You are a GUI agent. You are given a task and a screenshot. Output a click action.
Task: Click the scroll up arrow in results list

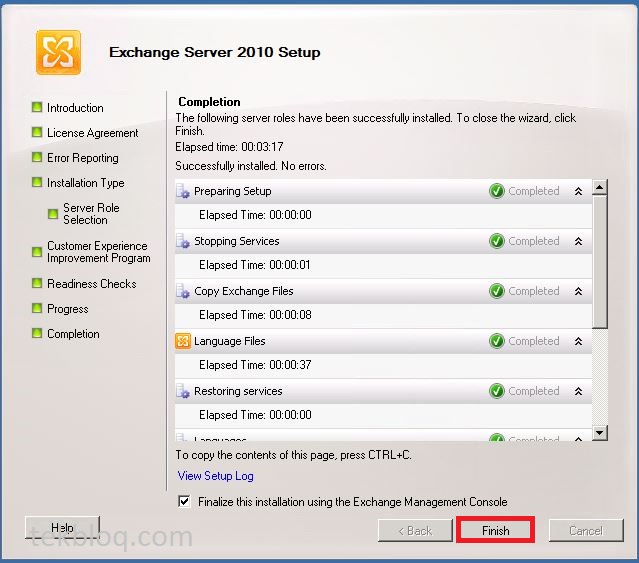600,187
